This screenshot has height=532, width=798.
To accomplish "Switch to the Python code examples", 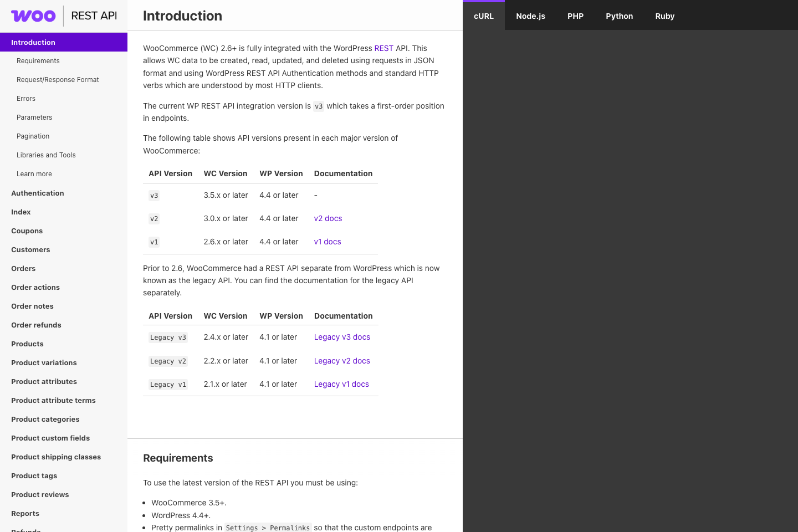I will click(619, 16).
